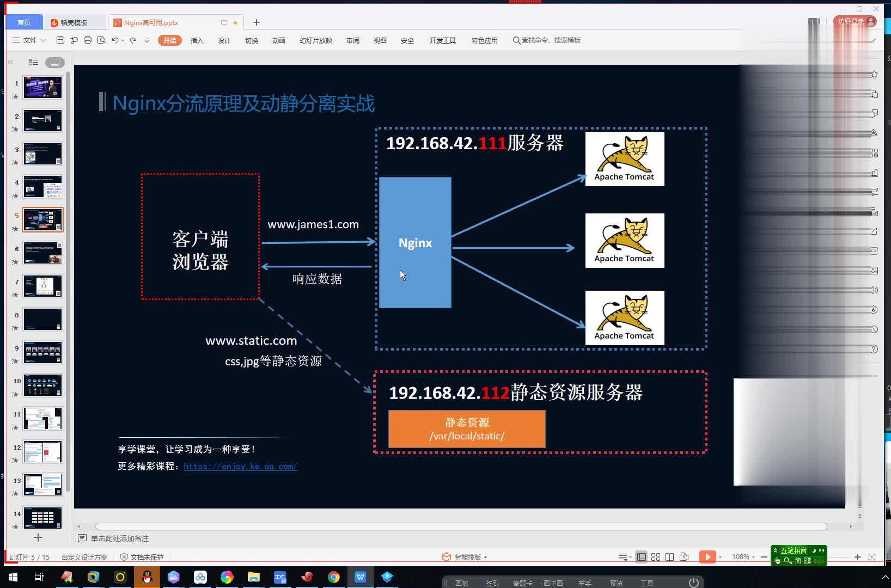
Task: Add a new document tab with plus
Action: point(257,22)
